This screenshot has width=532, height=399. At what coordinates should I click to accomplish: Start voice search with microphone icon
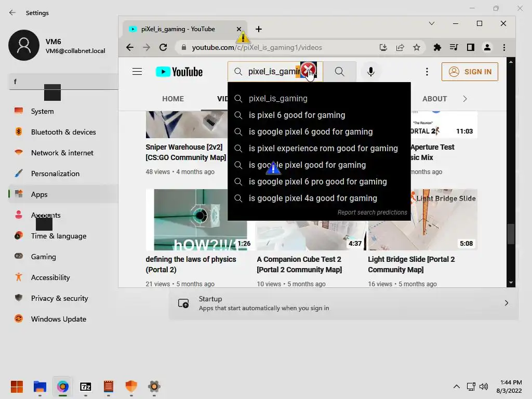click(371, 72)
